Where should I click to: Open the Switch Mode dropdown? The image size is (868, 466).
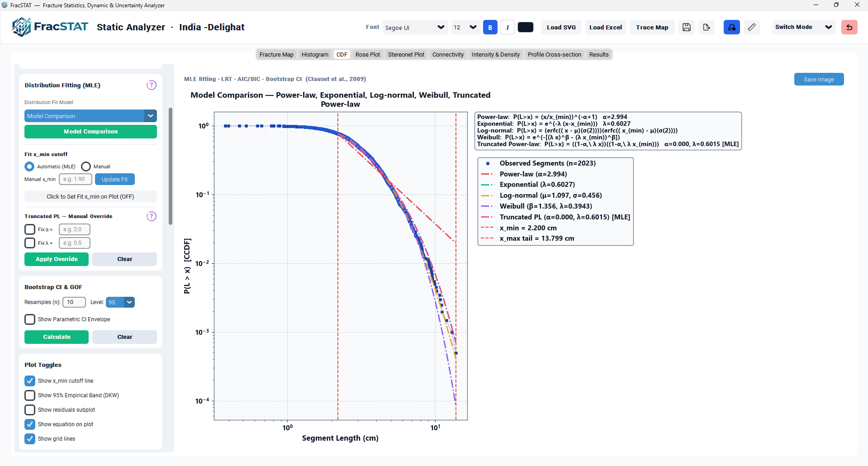[803, 27]
